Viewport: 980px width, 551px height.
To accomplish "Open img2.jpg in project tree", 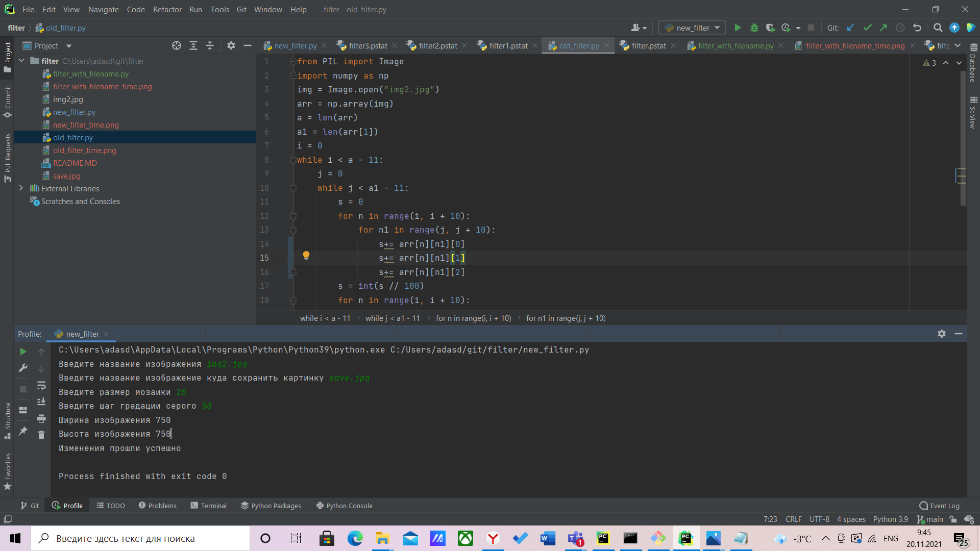I will pos(67,99).
